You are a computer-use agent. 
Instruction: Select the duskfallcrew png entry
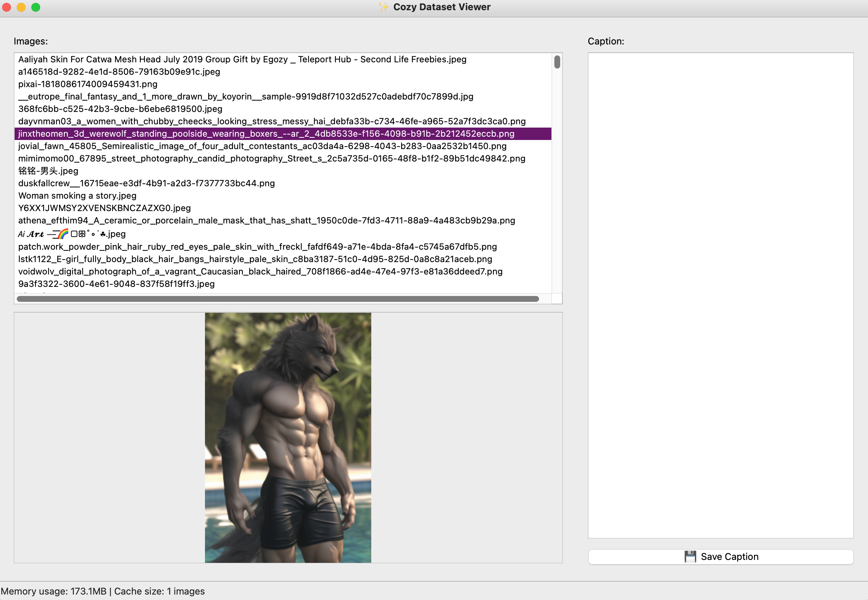[146, 183]
